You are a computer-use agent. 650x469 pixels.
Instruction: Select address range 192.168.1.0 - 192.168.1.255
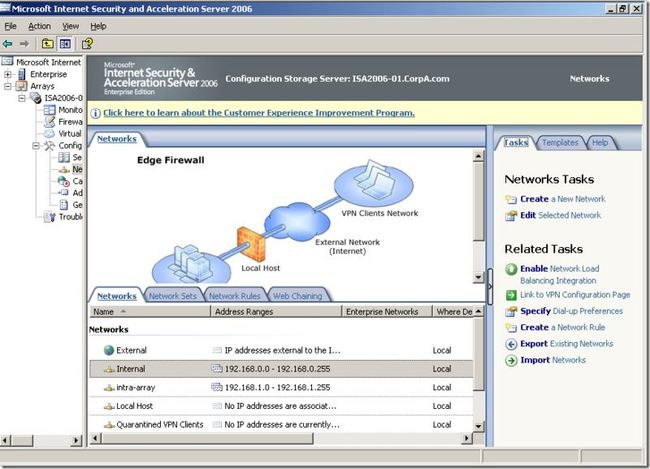277,387
